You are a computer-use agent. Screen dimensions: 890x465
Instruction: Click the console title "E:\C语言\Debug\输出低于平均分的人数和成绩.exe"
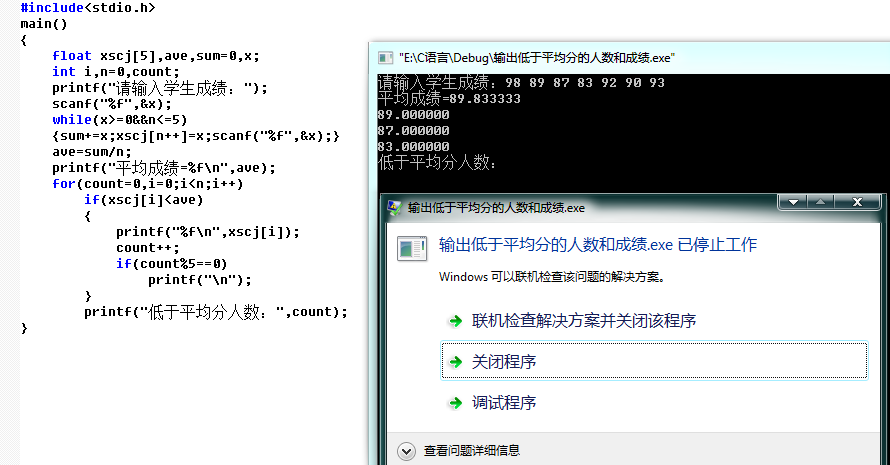tap(537, 58)
